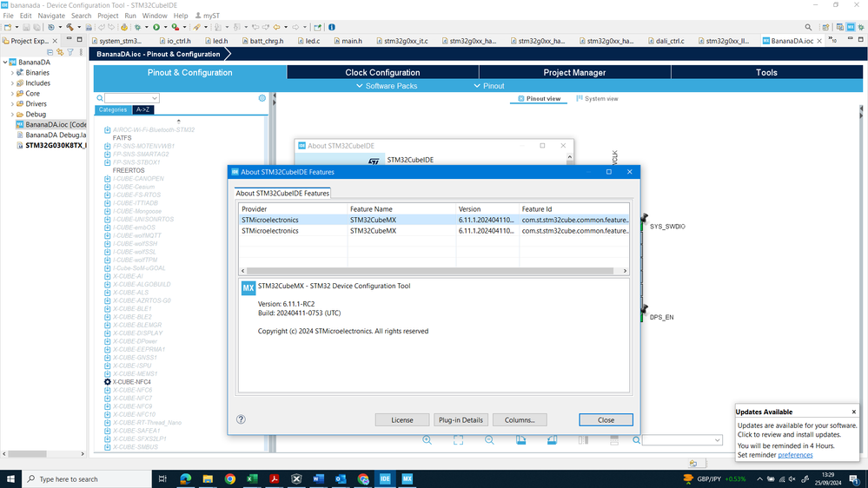The height and width of the screenshot is (488, 868).
Task: Click the Collapse All icon in Project Explorer
Action: (x=50, y=52)
